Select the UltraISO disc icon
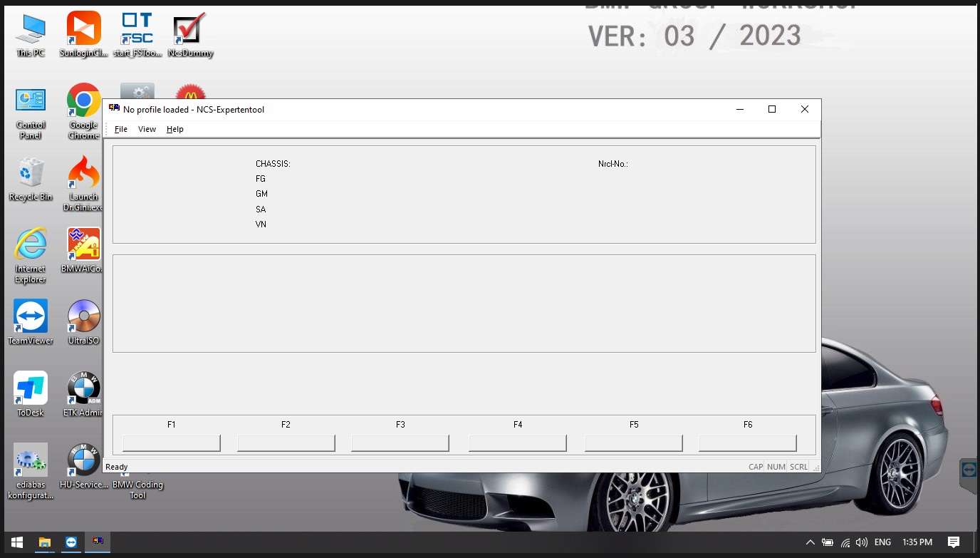 pos(84,317)
